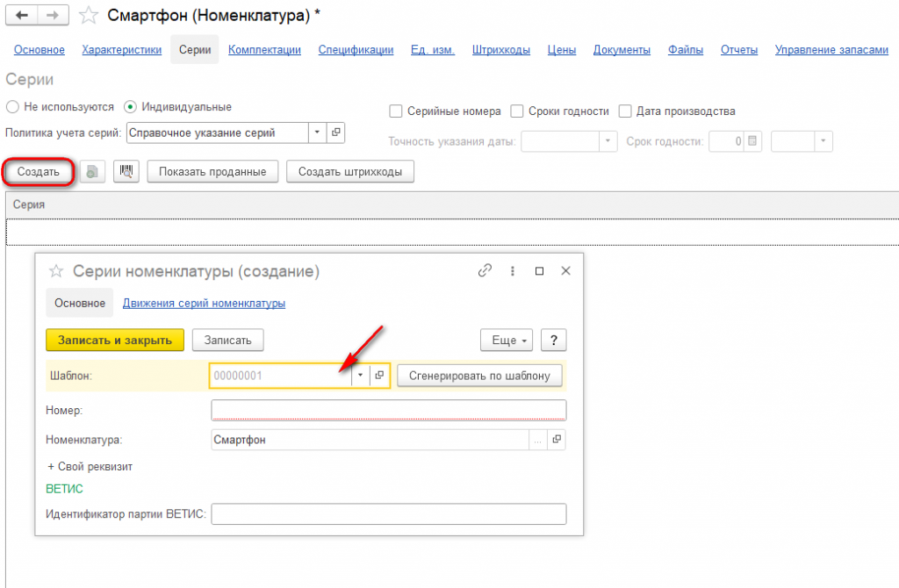Click the Записать button
Viewport: 899px width, 588px height.
click(x=227, y=340)
